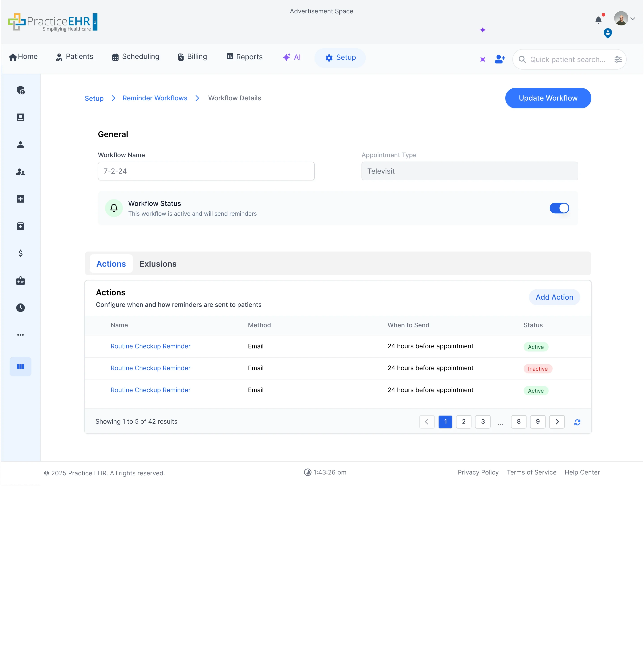
Task: Select the dollar sign icon in the sidebar
Action: [21, 253]
